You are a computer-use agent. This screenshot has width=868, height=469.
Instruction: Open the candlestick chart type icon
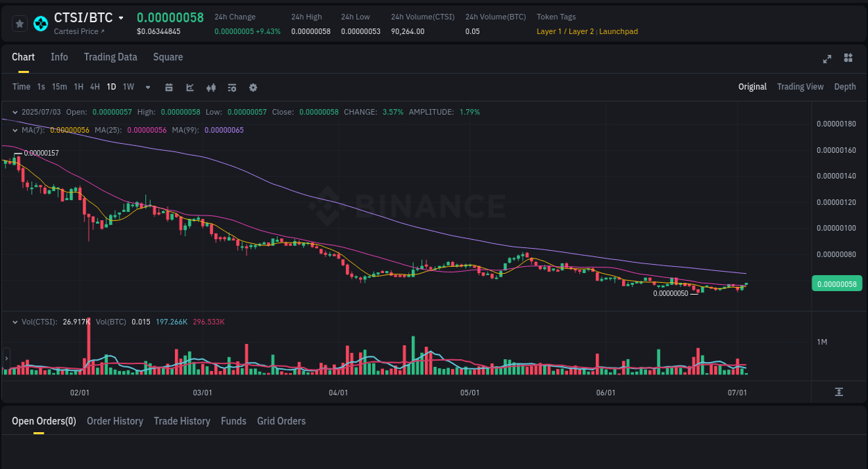pos(210,88)
